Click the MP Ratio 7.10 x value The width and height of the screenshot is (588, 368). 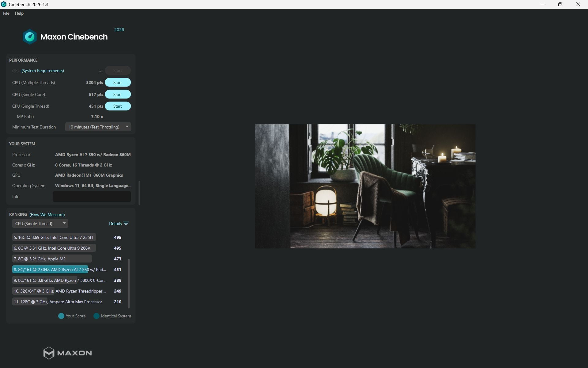[97, 117]
